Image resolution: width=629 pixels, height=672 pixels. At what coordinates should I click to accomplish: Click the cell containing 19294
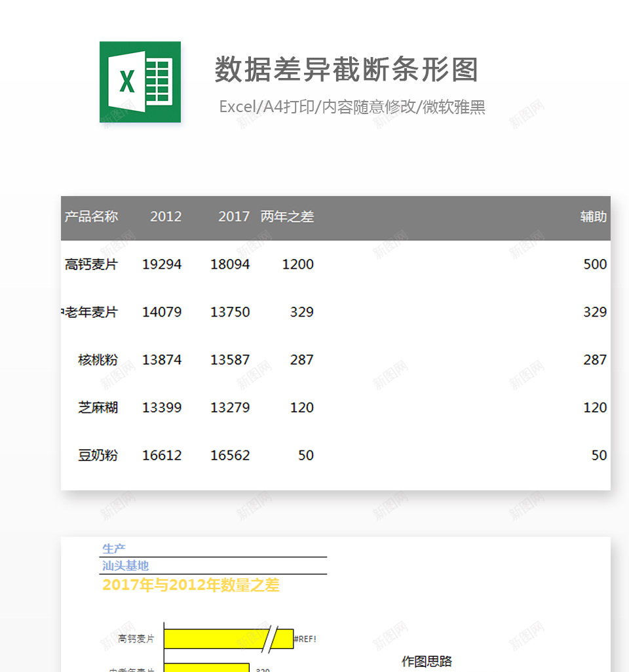[162, 264]
